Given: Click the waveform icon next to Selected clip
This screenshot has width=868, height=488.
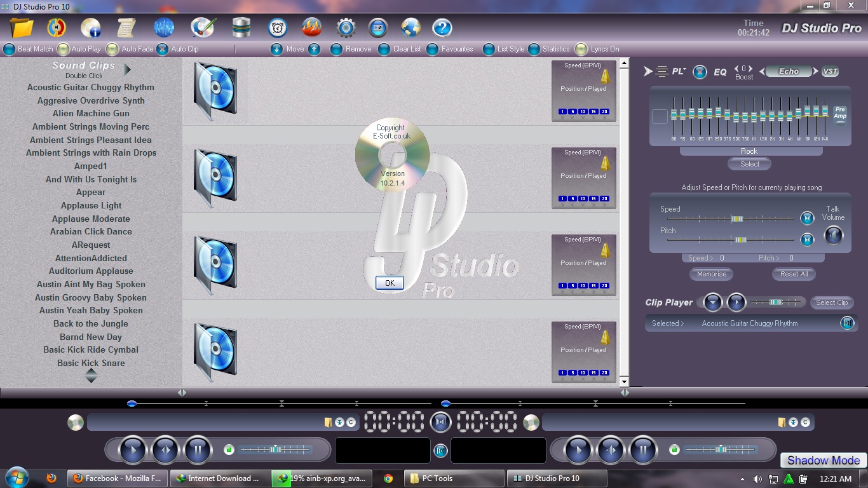Looking at the screenshot, I should [x=848, y=323].
